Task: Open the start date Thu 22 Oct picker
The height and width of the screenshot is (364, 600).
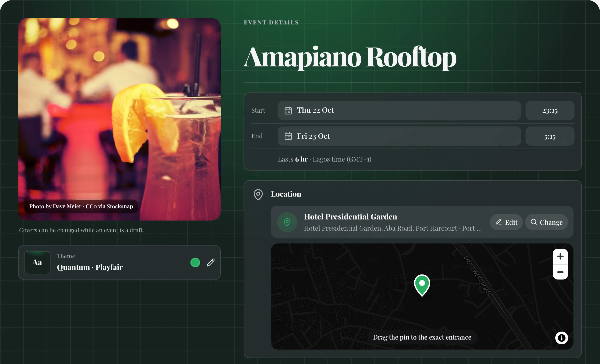Action: point(399,110)
